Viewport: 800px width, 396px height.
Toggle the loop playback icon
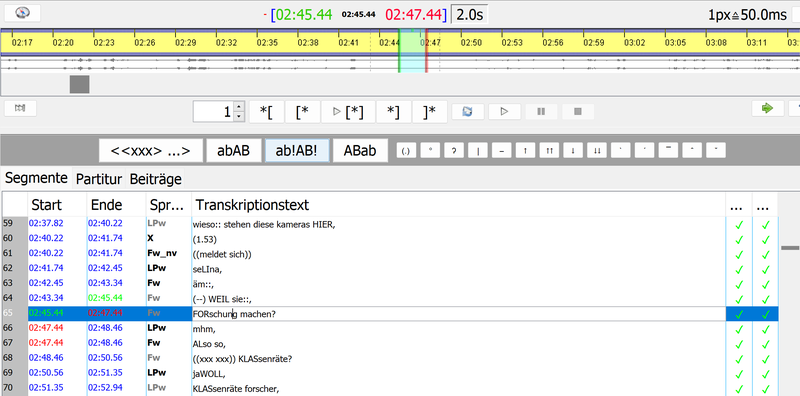pos(467,112)
